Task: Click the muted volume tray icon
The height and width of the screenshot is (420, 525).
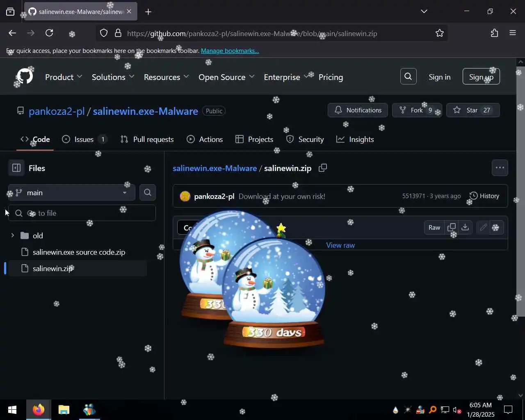Action: tap(457, 410)
